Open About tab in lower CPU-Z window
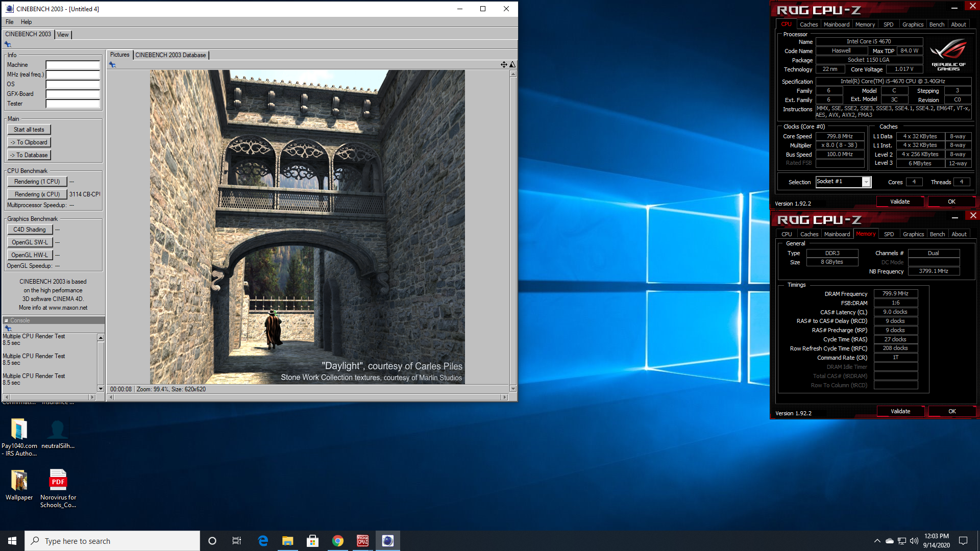 tap(959, 234)
